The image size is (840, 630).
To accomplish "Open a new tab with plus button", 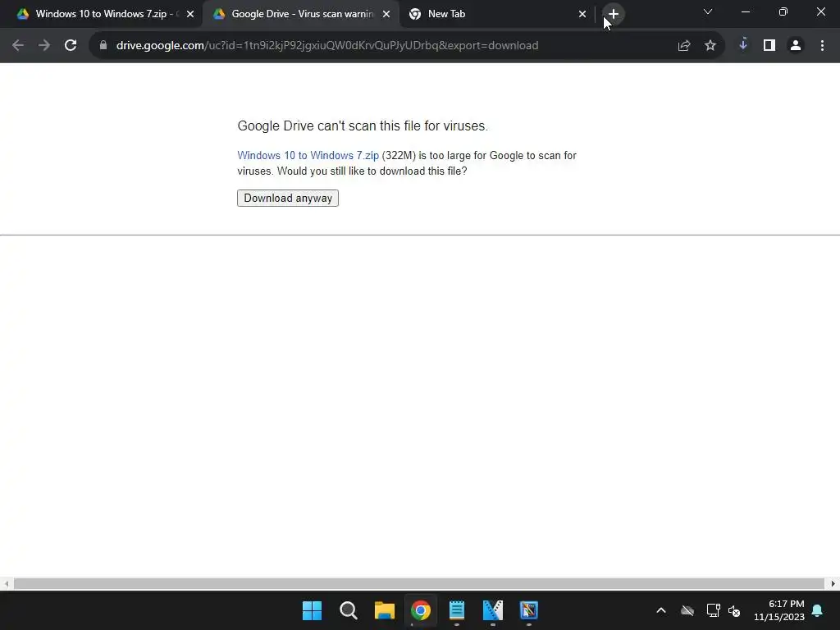I will 614,14.
